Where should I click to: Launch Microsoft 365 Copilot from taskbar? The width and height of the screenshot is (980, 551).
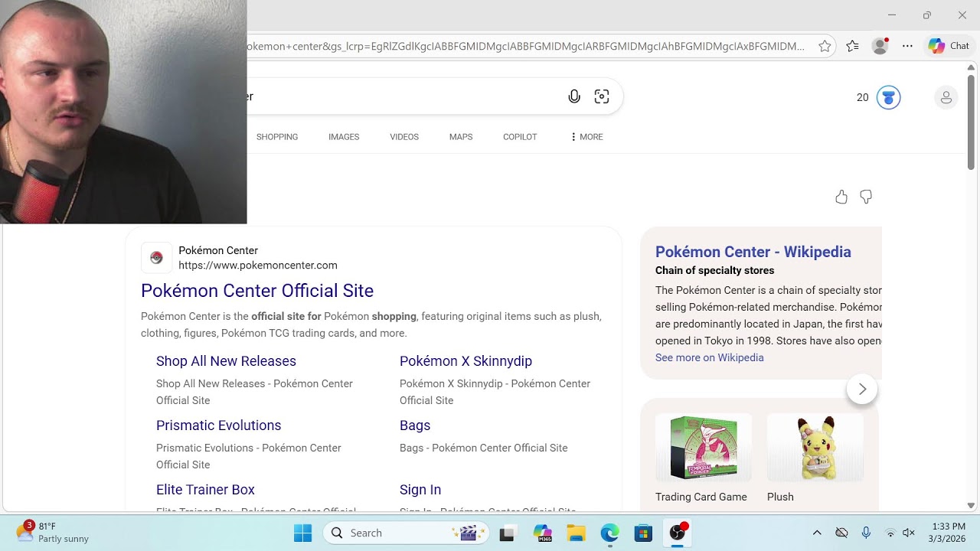(543, 533)
